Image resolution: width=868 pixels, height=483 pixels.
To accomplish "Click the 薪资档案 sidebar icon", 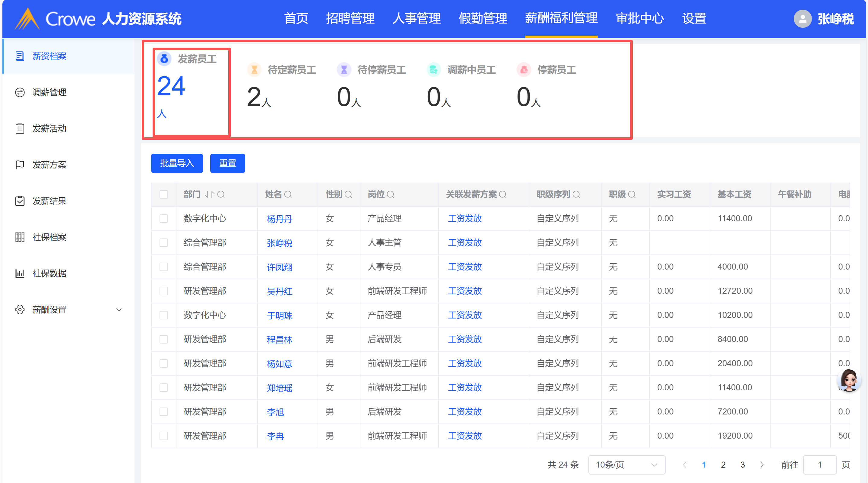I will click(20, 56).
